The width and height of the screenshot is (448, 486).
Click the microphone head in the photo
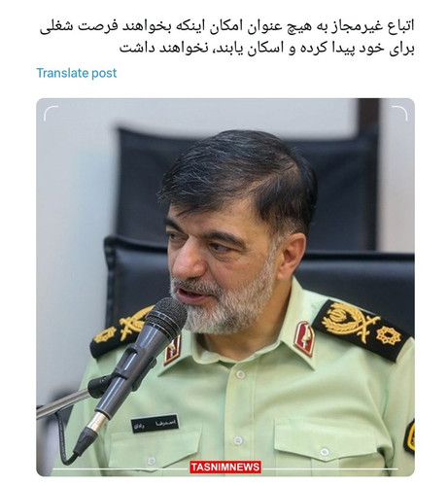[166, 317]
